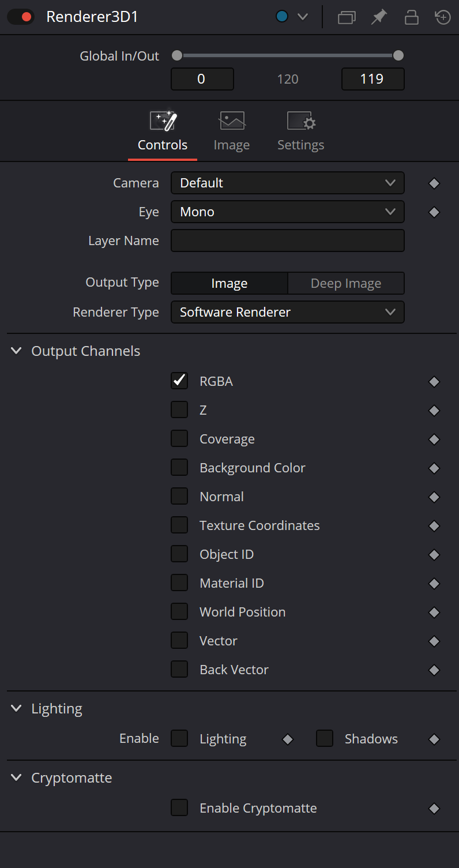Open the Eye dropdown set to Mono
459x868 pixels.
288,212
